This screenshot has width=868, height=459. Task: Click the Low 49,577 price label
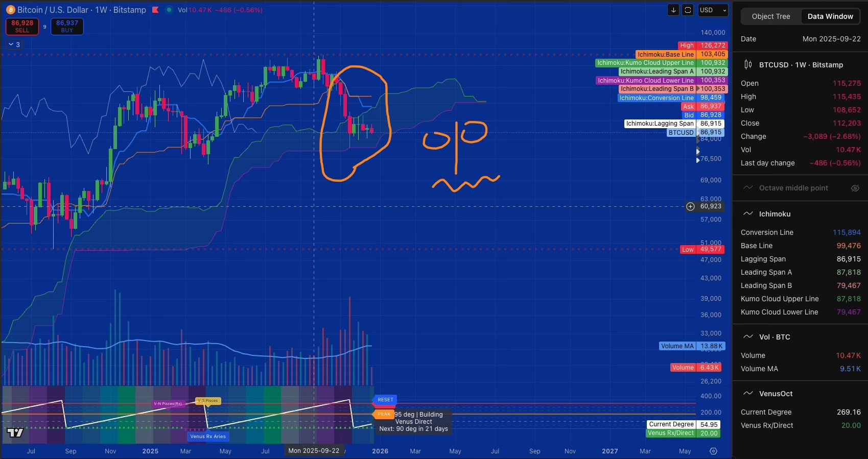(x=703, y=250)
